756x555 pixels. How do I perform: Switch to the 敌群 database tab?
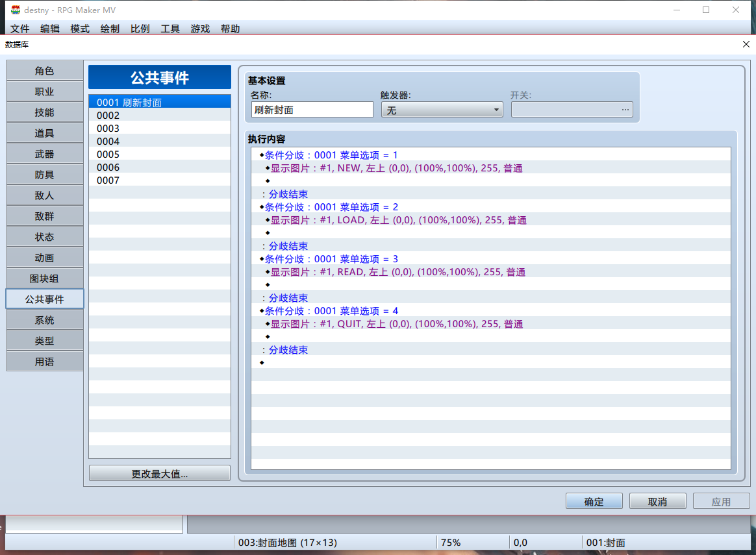tap(44, 216)
